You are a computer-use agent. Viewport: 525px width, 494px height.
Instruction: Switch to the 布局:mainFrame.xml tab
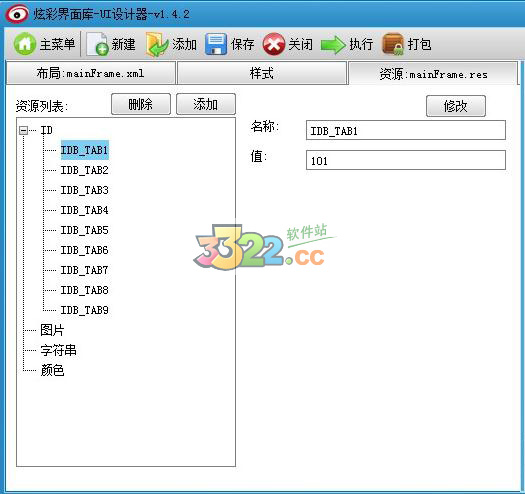[x=91, y=73]
